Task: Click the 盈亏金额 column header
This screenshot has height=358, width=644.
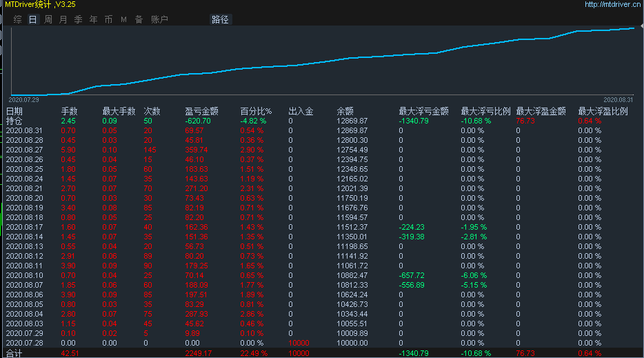Action: pyautogui.click(x=202, y=111)
